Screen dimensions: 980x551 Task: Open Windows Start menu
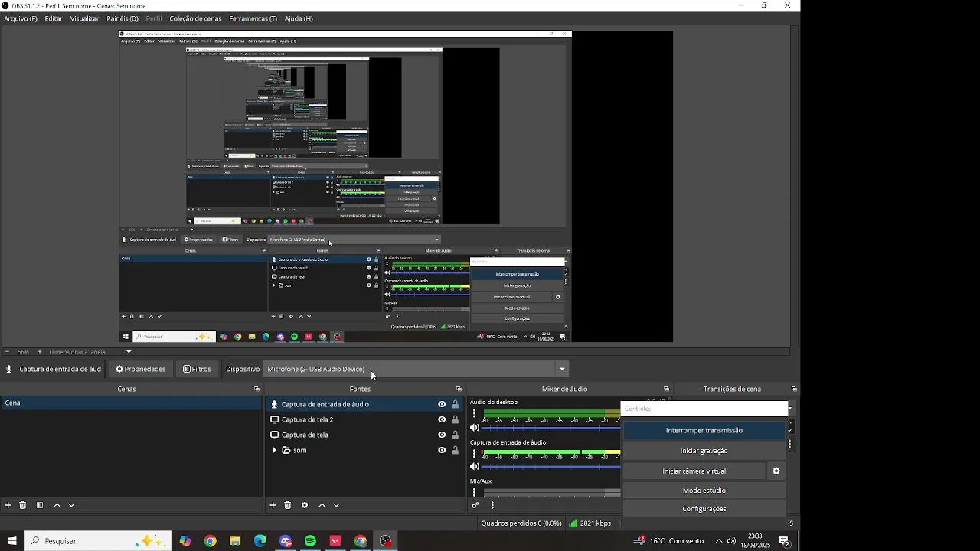coord(12,541)
